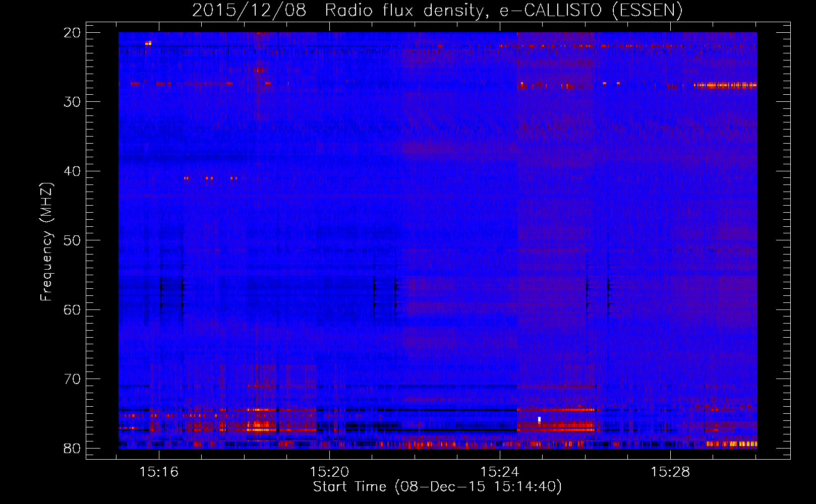The image size is (816, 504).
Task: Click the time tick label "15:16"
Action: (159, 472)
